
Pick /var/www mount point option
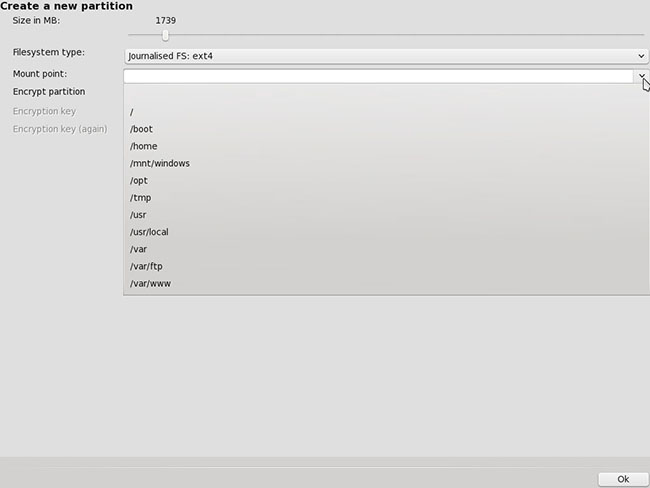click(386, 284)
